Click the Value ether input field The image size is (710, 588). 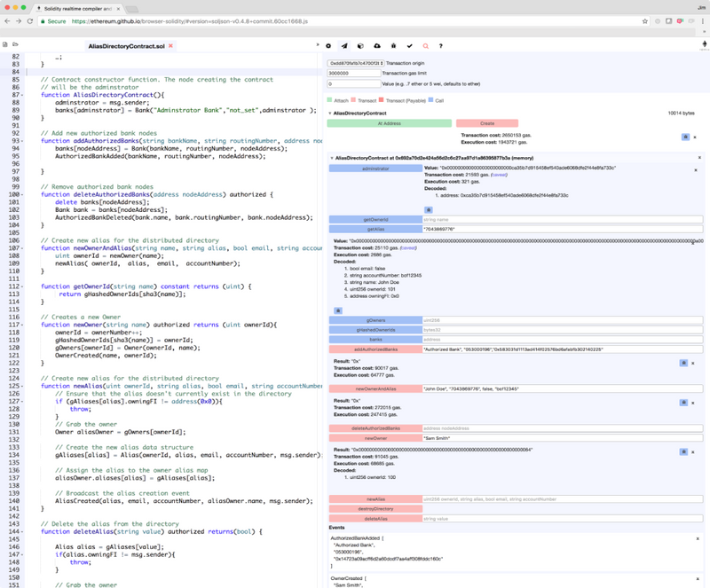point(354,83)
